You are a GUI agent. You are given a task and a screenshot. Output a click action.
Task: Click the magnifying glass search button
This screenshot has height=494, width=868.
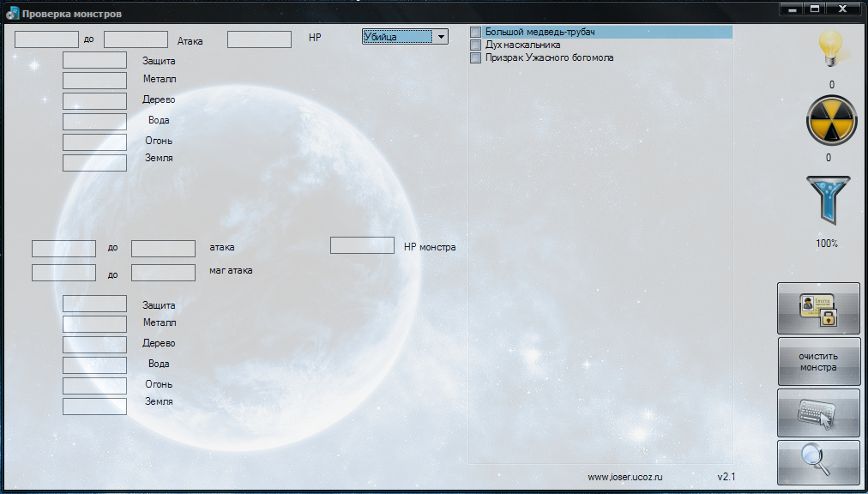click(819, 462)
